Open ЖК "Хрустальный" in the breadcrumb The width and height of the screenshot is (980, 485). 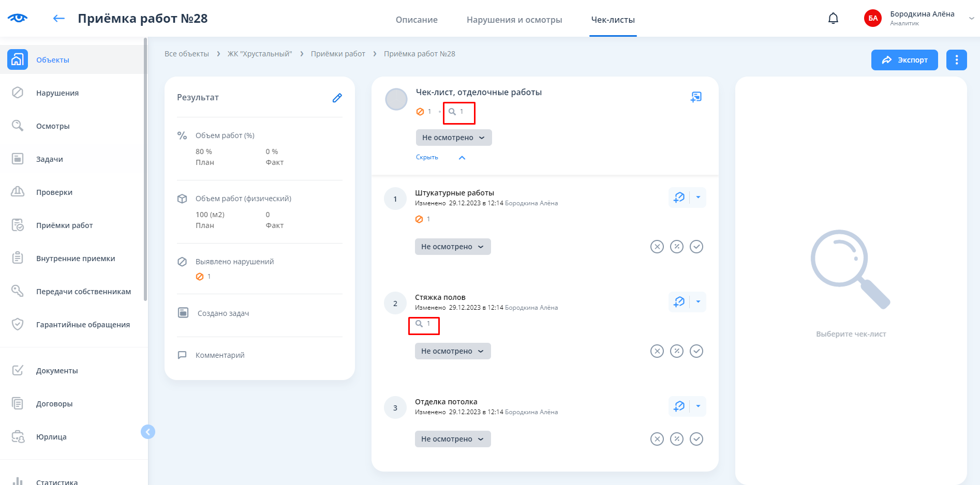(x=260, y=54)
